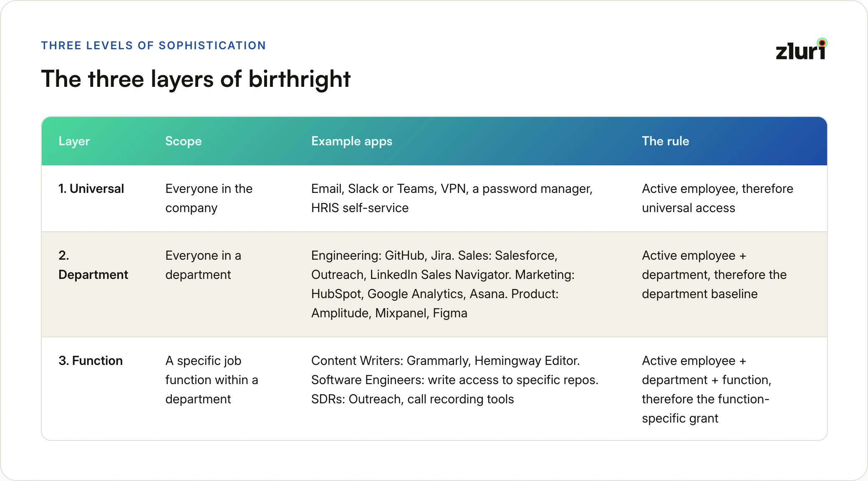868x481 pixels.
Task: Click the 'therefore the department baseline' rule cell
Action: click(x=714, y=275)
